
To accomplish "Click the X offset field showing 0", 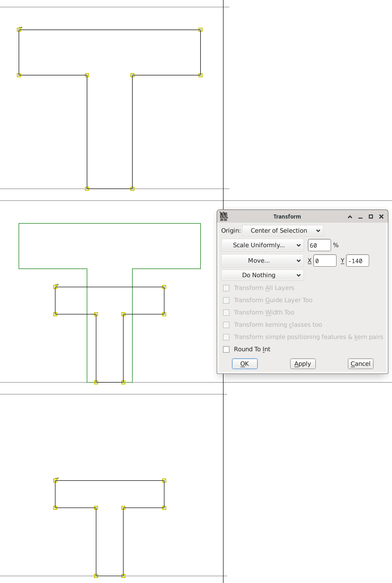I will 324,260.
